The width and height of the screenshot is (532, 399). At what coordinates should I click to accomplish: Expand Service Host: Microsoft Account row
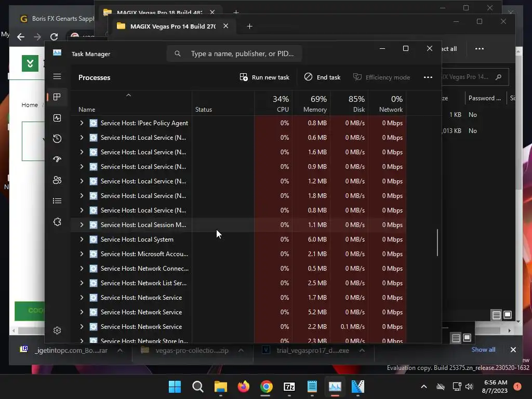point(82,254)
